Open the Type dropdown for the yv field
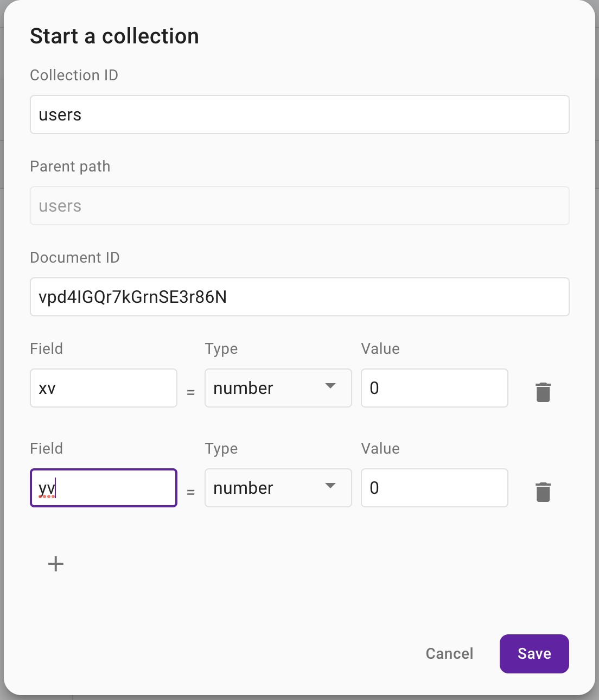The width and height of the screenshot is (599, 700). [x=278, y=488]
